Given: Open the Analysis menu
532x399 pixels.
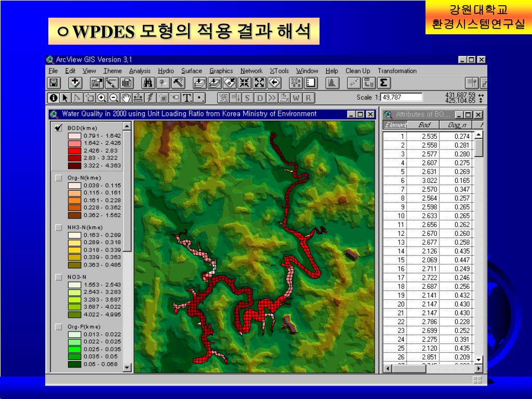Looking at the screenshot, I should 140,71.
